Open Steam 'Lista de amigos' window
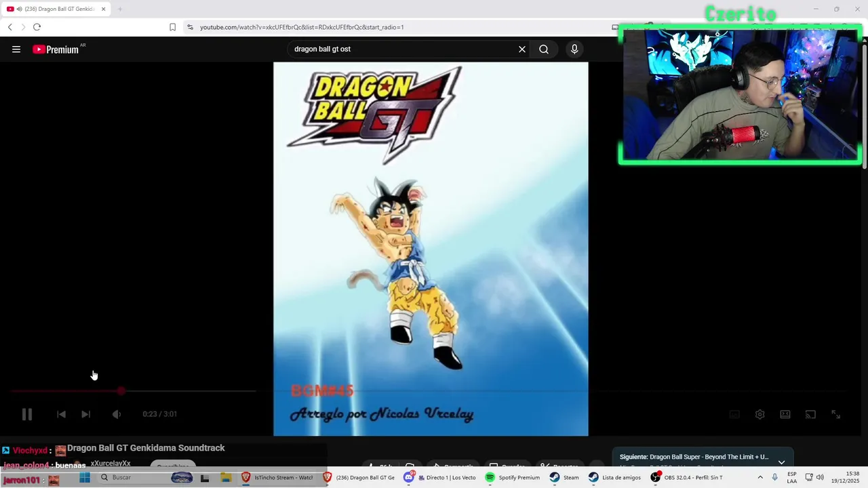 (x=614, y=477)
